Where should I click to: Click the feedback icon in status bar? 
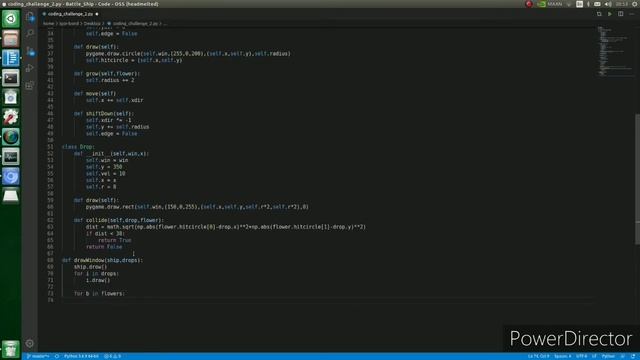coord(622,356)
